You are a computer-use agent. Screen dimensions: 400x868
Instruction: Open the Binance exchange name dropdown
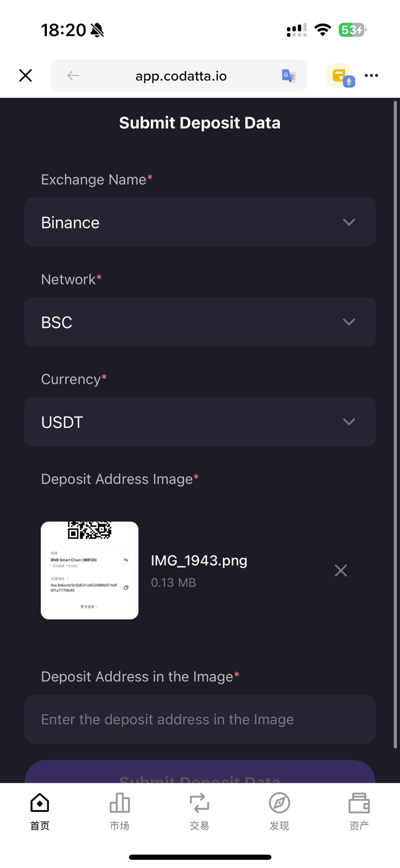(x=200, y=222)
